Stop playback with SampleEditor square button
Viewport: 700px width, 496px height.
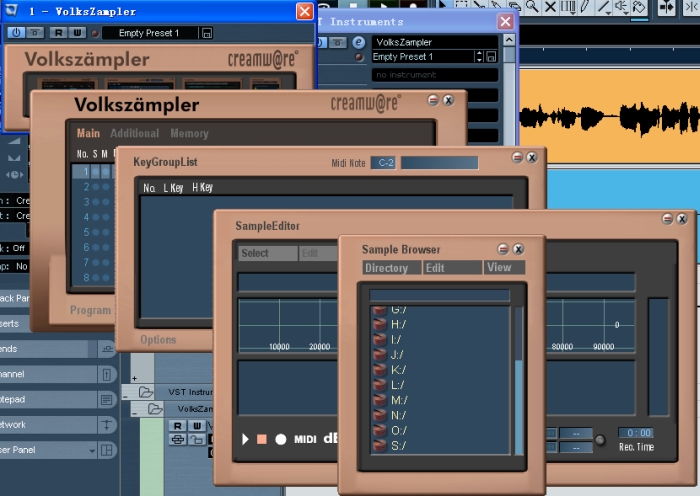click(x=262, y=439)
